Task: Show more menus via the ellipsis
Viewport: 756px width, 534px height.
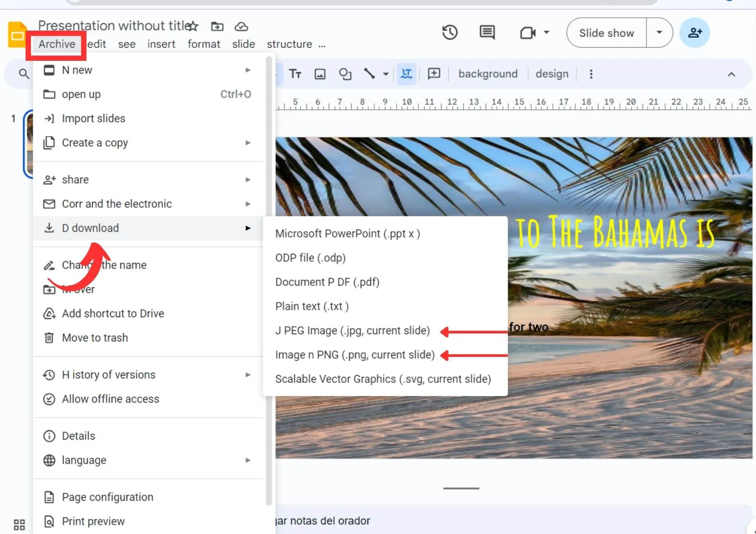Action: click(322, 46)
